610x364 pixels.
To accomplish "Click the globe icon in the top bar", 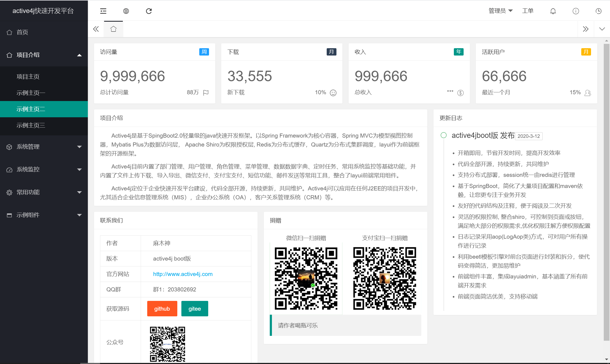I will 126,11.
